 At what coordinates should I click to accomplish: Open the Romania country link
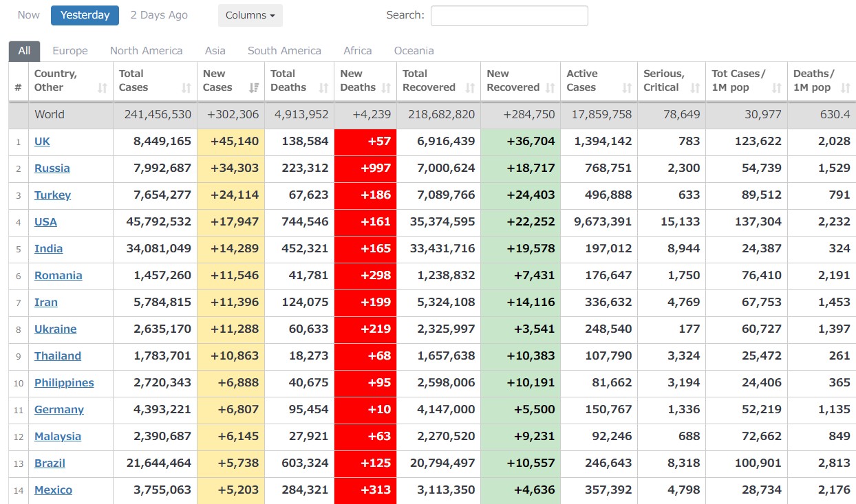tap(58, 276)
